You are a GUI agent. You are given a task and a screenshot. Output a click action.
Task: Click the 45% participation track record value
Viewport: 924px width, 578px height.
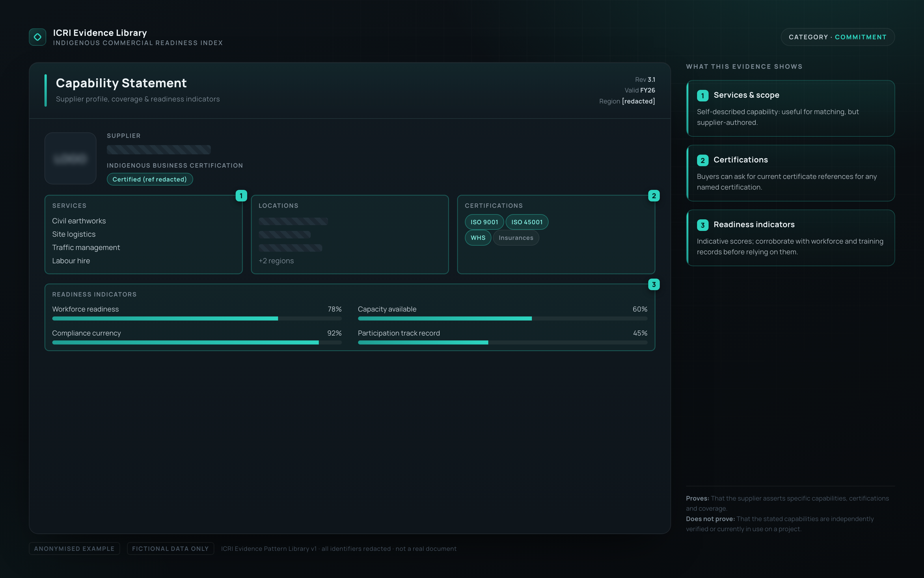[x=640, y=333]
